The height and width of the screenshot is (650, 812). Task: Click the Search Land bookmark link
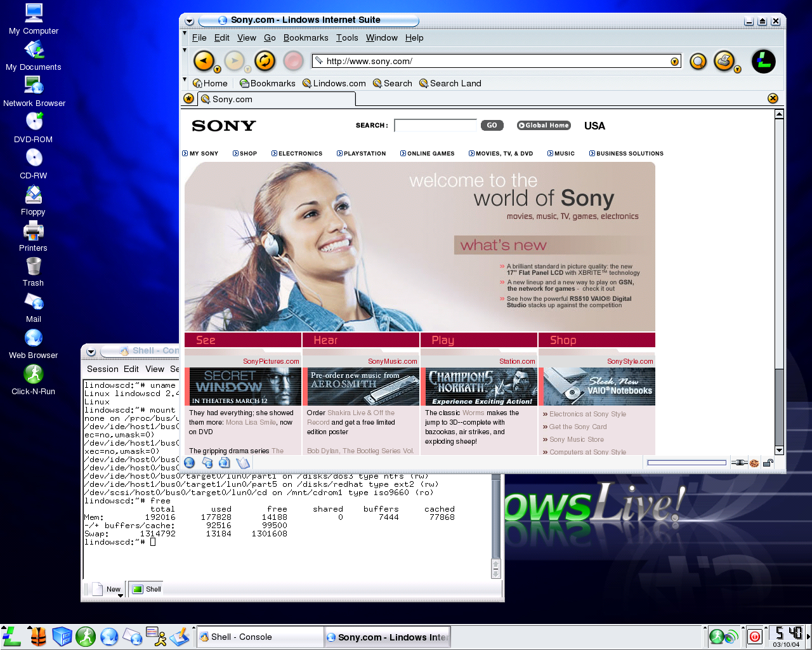[450, 83]
